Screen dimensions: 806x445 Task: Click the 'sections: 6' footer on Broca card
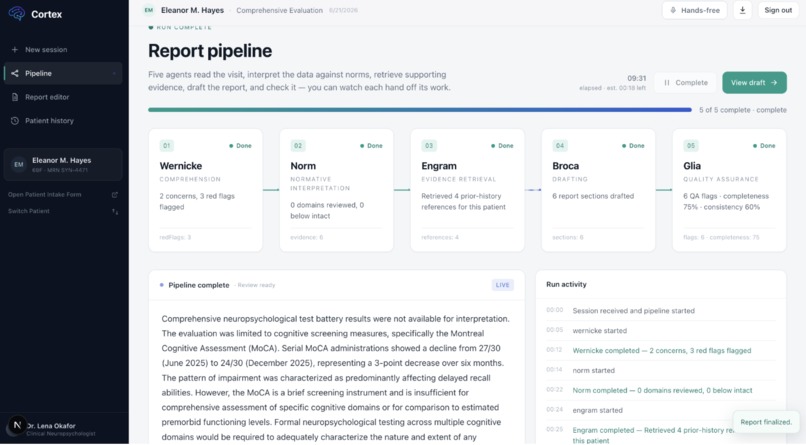tap(567, 237)
